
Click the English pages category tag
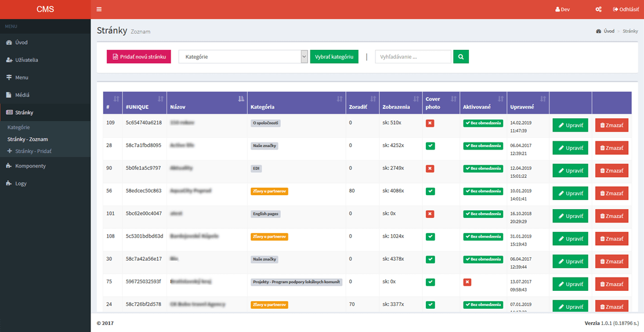pyautogui.click(x=266, y=214)
